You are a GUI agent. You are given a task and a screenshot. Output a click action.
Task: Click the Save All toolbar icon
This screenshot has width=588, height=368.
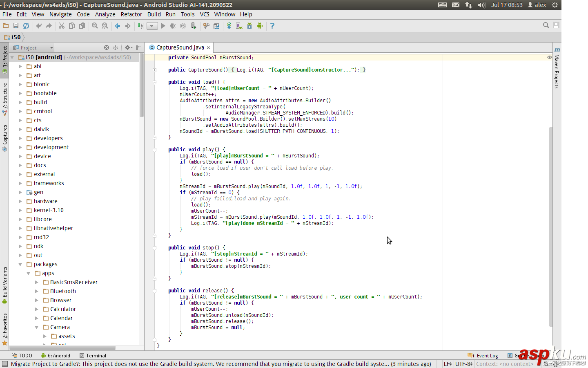tap(16, 26)
